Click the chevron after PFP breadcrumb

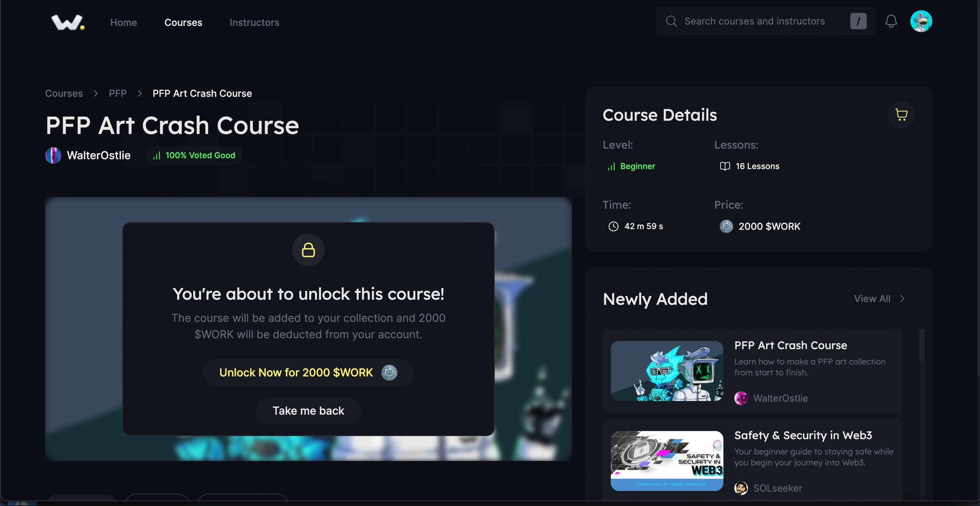coord(140,94)
